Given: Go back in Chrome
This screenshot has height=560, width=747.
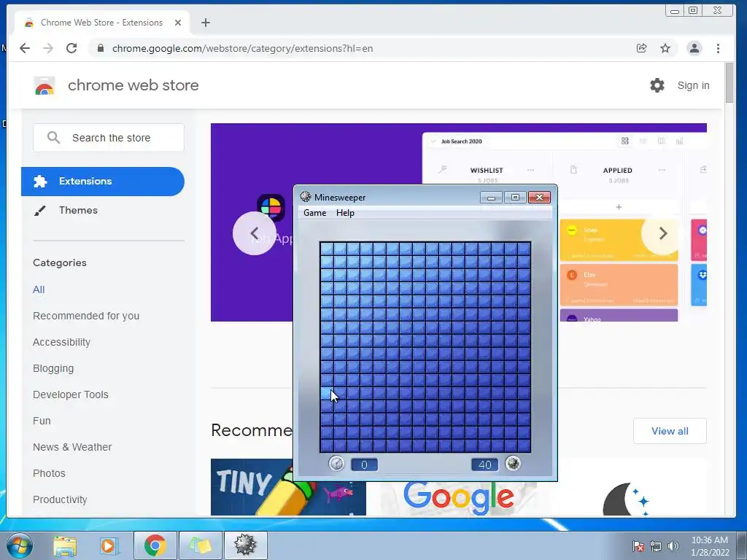Looking at the screenshot, I should click(x=25, y=48).
